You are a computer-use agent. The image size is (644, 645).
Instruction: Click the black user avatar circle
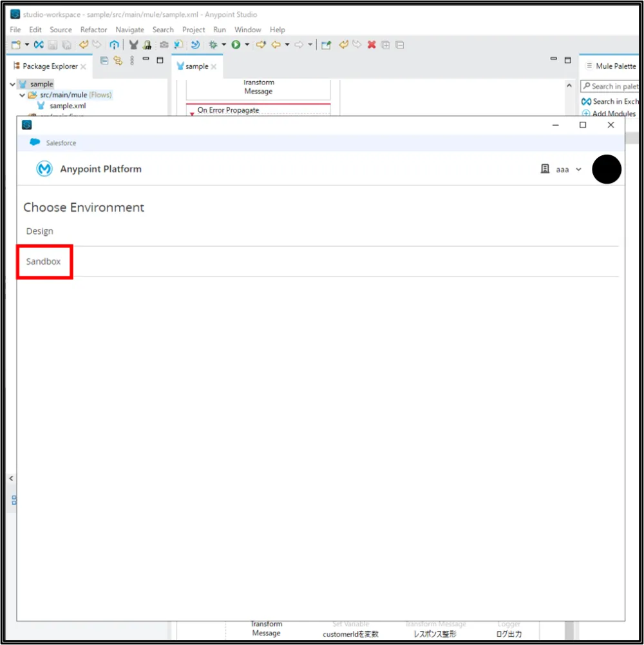(x=607, y=169)
